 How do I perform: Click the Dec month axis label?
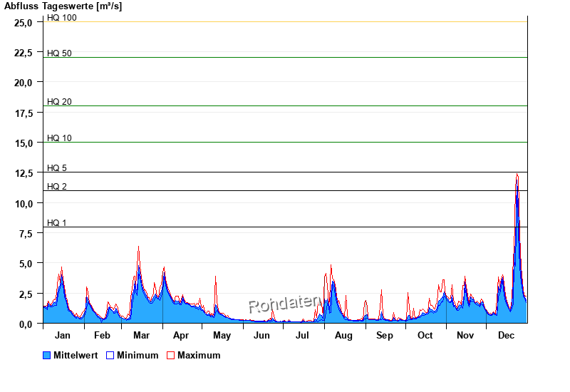pyautogui.click(x=506, y=336)
